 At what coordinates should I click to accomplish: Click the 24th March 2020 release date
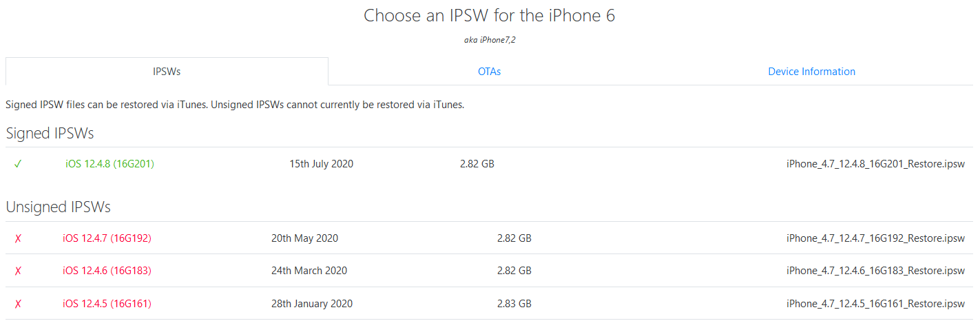(309, 271)
